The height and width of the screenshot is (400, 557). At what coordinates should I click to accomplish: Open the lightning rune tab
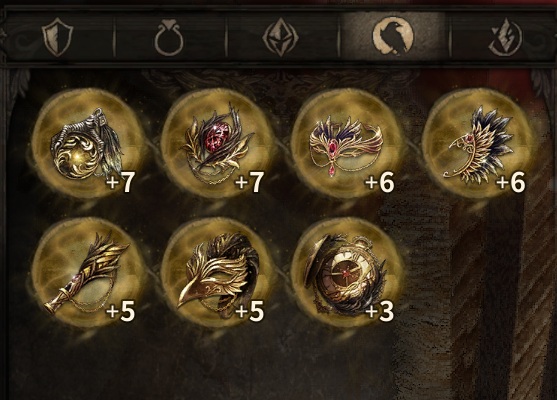[505, 37]
